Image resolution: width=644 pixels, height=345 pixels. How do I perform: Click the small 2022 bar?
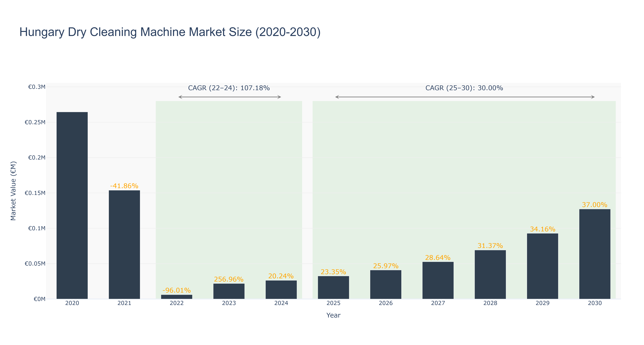(x=177, y=297)
